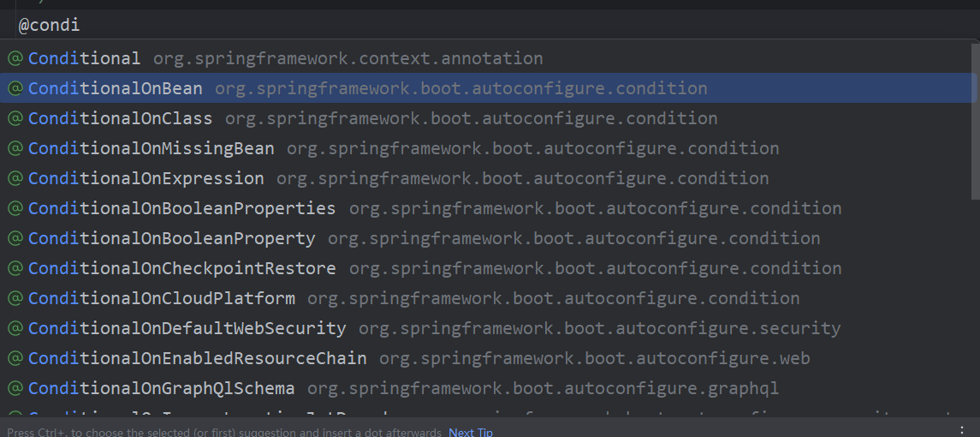The image size is (980, 437).
Task: Click annotation icon beside ConditionalOnBooleanProperty
Action: (x=15, y=238)
